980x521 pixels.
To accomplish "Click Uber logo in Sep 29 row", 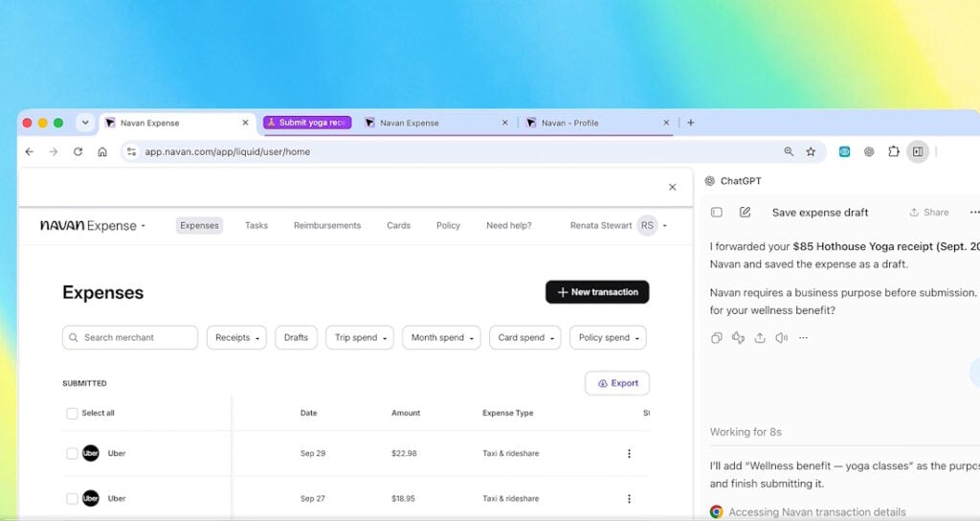I will click(x=91, y=453).
